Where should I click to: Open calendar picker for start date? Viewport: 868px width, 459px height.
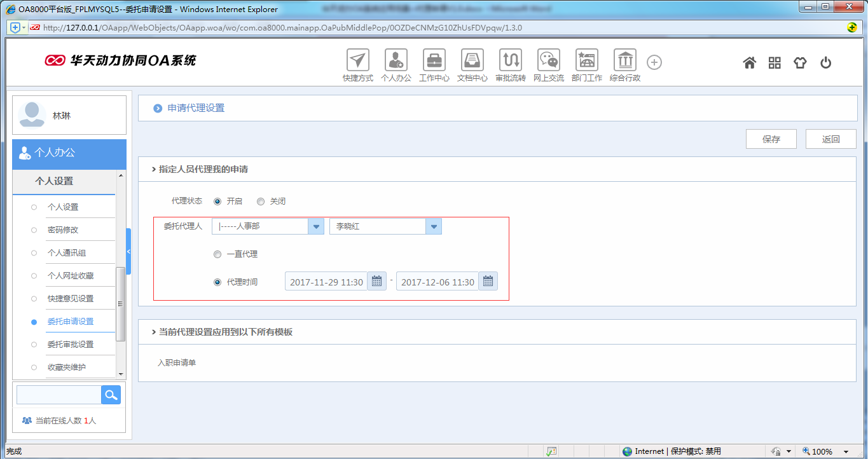376,281
